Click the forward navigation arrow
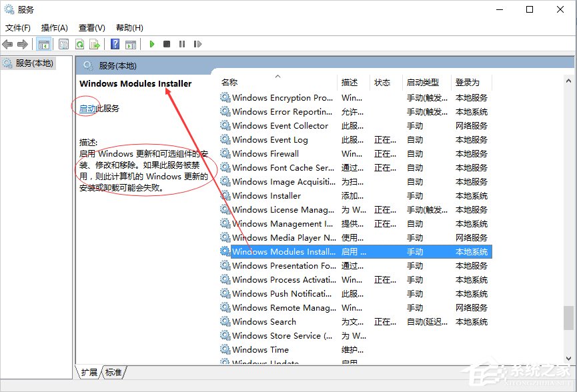577x392 pixels. [x=22, y=44]
